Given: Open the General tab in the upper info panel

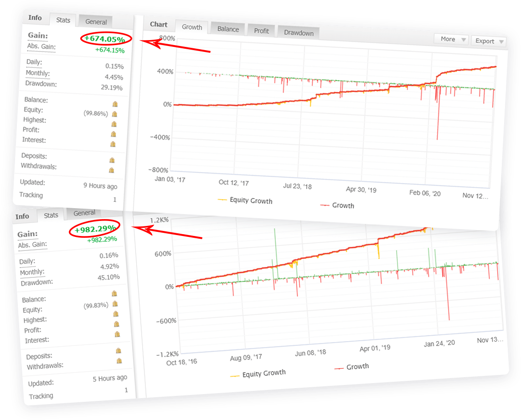Looking at the screenshot, I should pyautogui.click(x=96, y=22).
